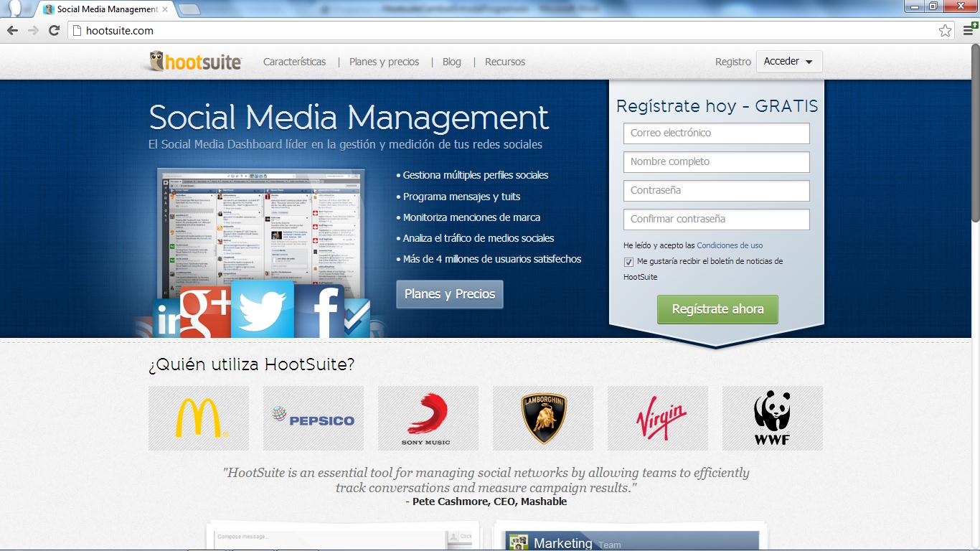Image resolution: width=980 pixels, height=551 pixels.
Task: Expand the Acceder dropdown
Action: (x=789, y=62)
